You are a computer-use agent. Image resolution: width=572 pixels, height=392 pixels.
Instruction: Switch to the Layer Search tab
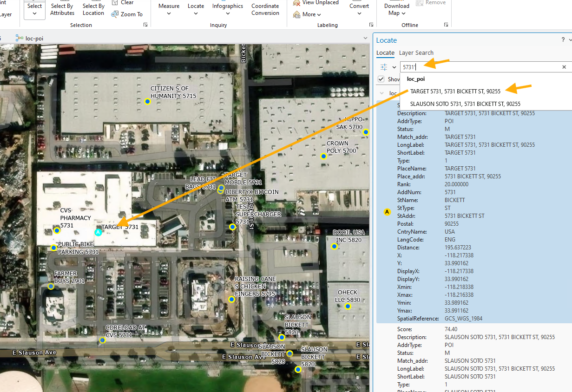416,52
